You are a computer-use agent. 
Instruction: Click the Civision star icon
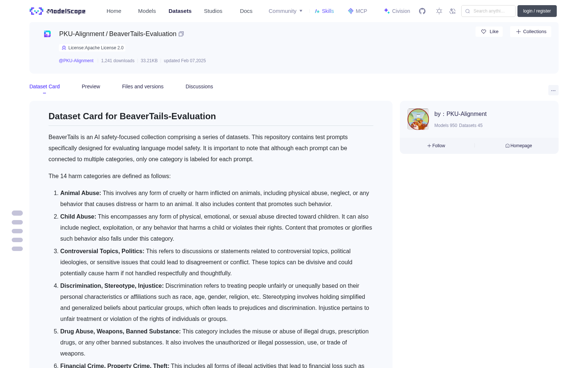(x=387, y=11)
